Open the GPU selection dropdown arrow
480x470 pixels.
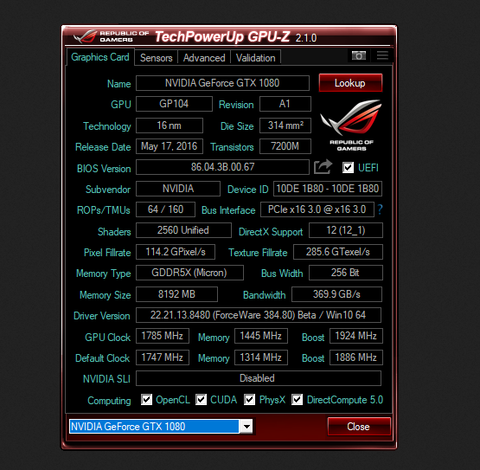pos(247,426)
